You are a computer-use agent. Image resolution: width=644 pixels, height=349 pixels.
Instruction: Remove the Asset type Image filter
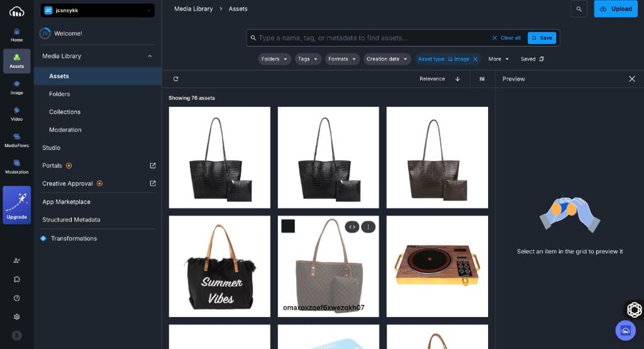click(x=475, y=59)
